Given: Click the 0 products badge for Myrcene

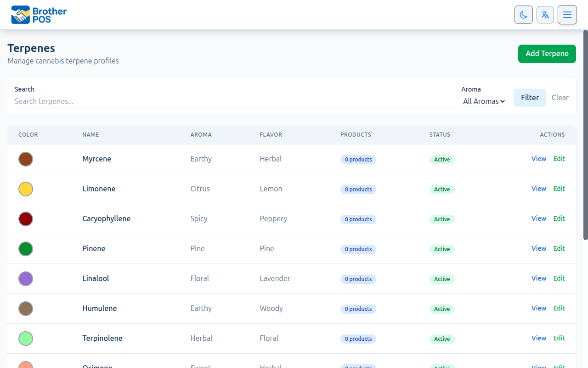Looking at the screenshot, I should 358,160.
